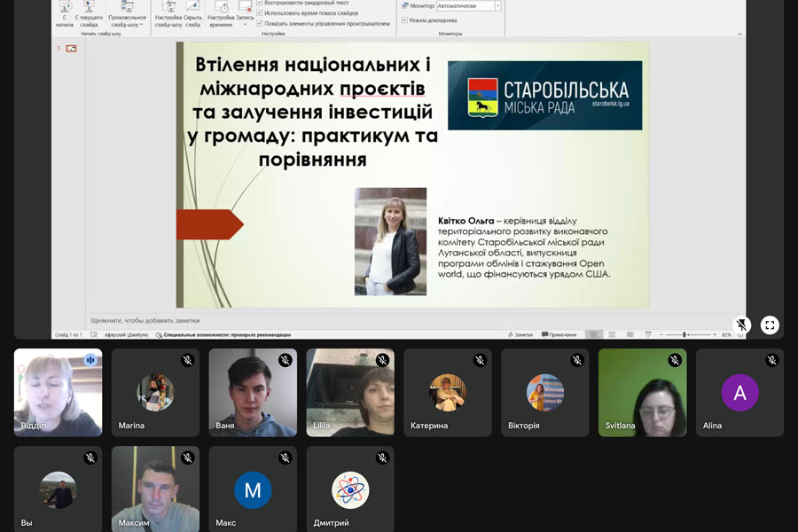
Task: Switch to Slide Sorter view icon
Action: 612,335
